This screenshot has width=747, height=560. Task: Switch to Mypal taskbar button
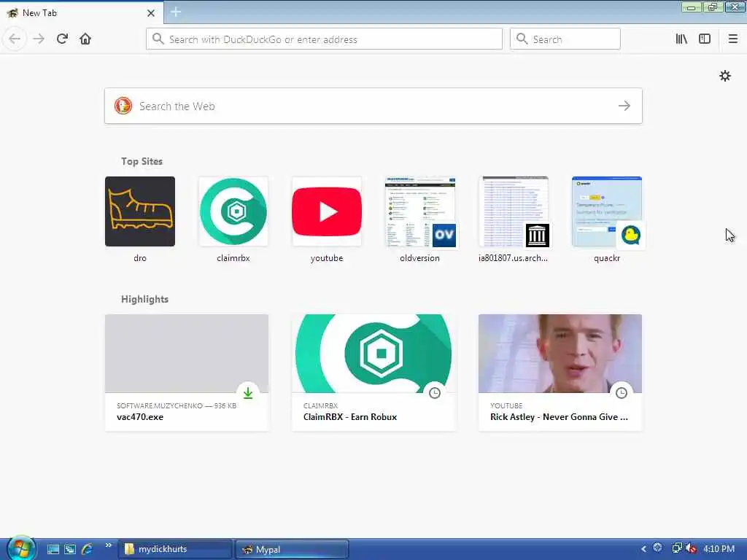(292, 549)
